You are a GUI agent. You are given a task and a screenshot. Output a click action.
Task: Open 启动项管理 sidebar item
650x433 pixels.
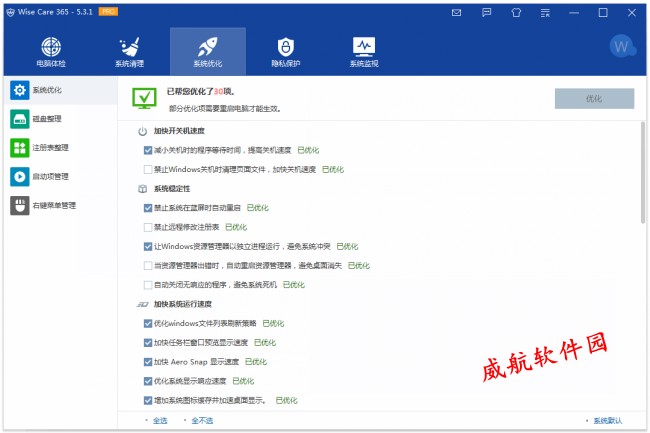click(61, 177)
